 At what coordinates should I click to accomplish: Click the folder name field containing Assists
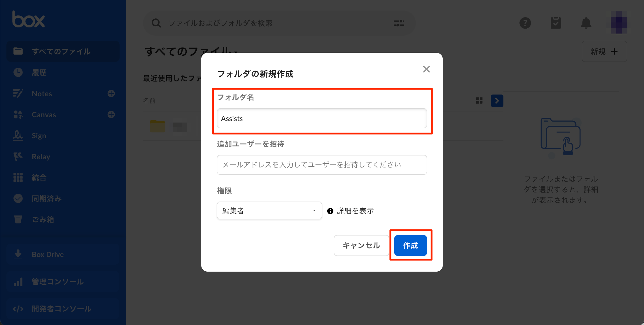pyautogui.click(x=322, y=118)
